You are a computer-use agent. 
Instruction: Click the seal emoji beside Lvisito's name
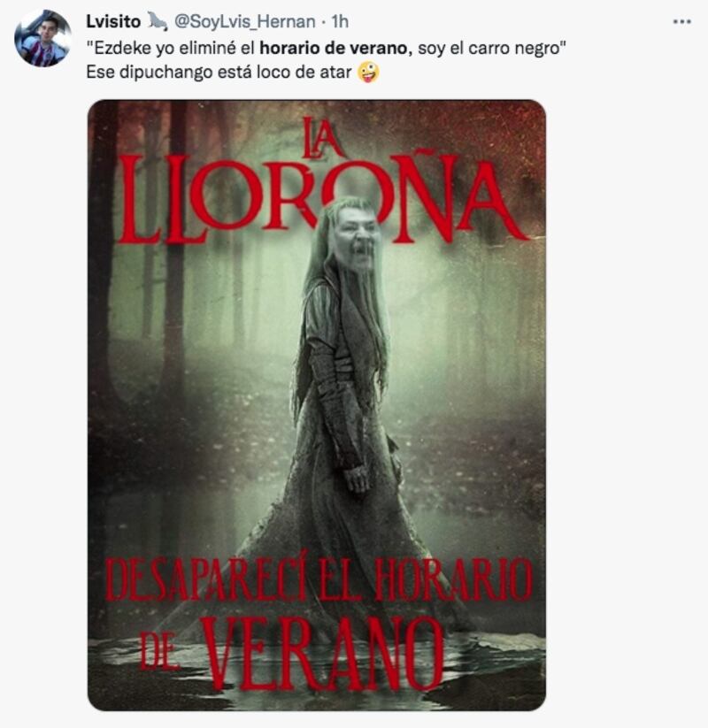pos(158,21)
